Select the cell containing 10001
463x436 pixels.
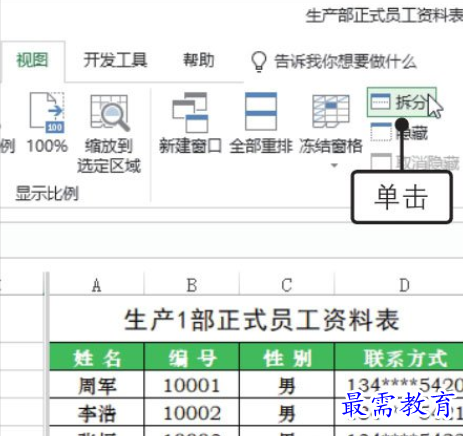tap(192, 384)
